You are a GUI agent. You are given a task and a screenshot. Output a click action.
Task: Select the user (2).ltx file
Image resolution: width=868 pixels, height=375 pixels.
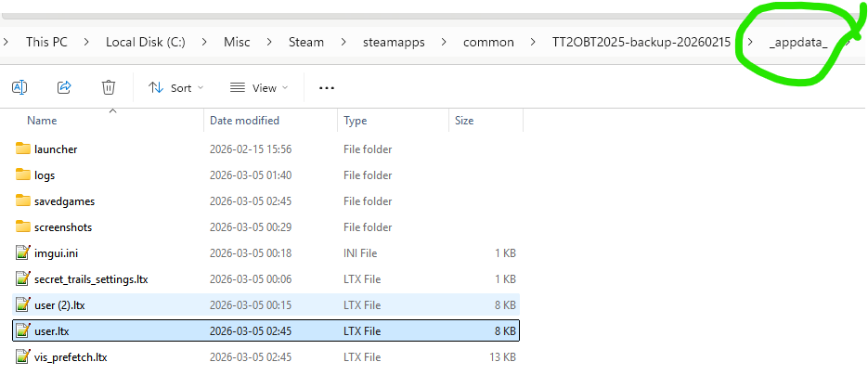click(x=59, y=304)
